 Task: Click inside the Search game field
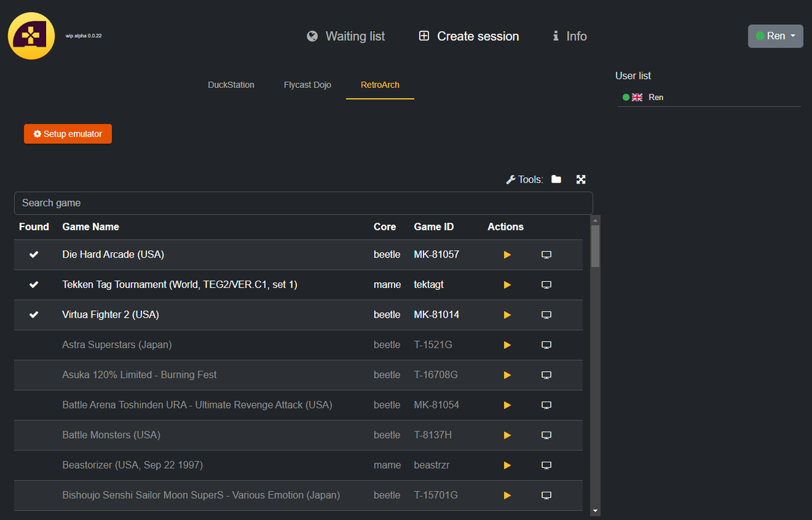tap(303, 203)
